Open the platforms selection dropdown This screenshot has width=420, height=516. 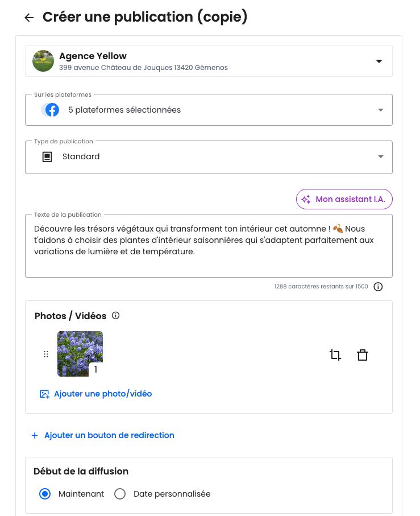(x=381, y=110)
